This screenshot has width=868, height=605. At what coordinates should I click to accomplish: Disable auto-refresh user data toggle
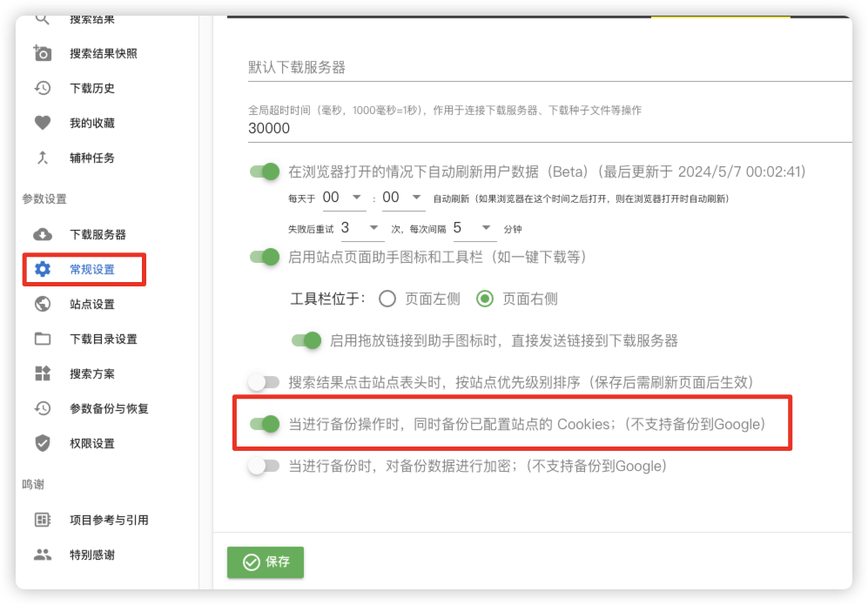[265, 171]
